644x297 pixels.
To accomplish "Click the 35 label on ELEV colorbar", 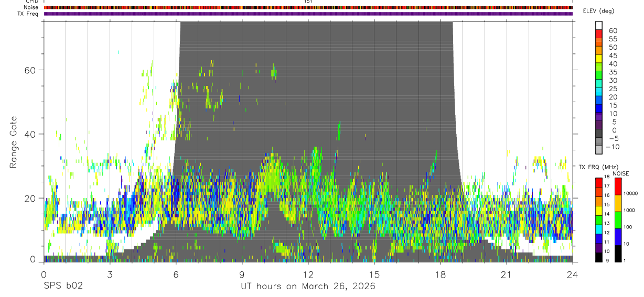I will click(612, 72).
